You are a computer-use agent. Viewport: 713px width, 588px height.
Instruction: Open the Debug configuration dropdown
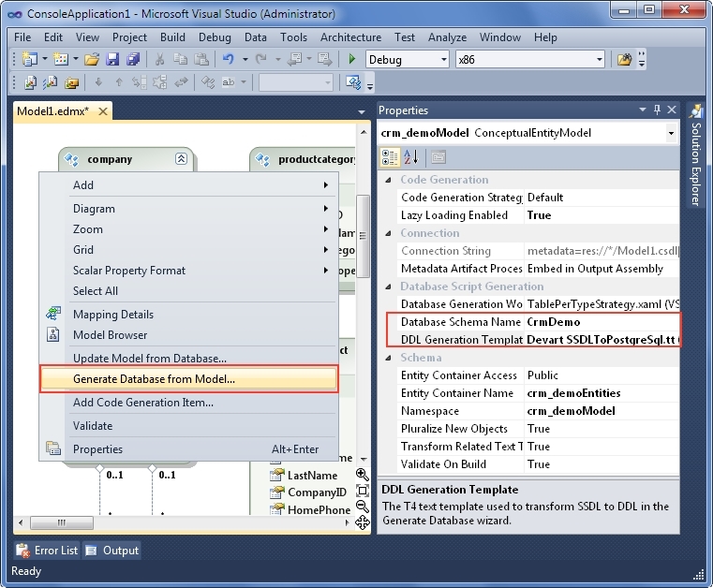tap(444, 60)
